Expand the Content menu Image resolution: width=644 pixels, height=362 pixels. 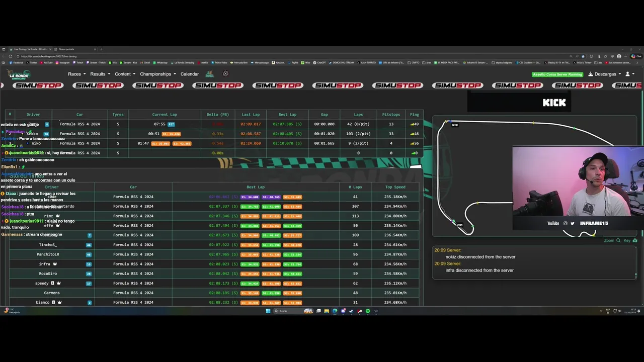click(x=125, y=74)
